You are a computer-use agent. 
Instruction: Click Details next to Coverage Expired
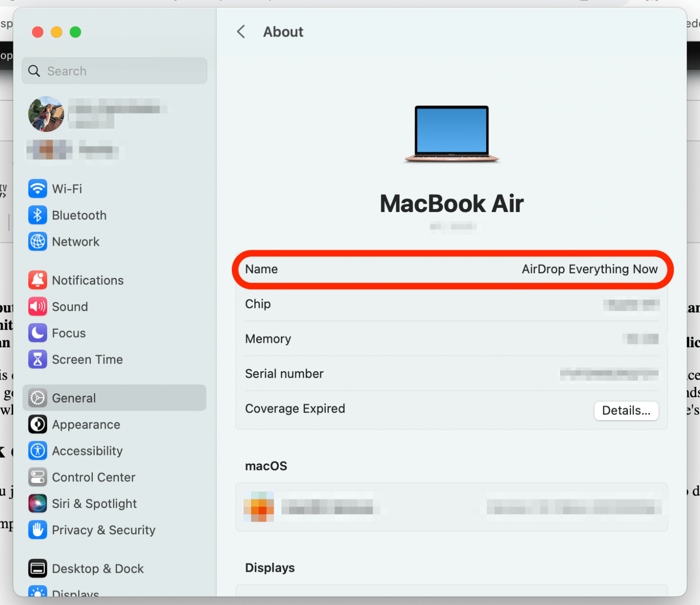tap(626, 410)
